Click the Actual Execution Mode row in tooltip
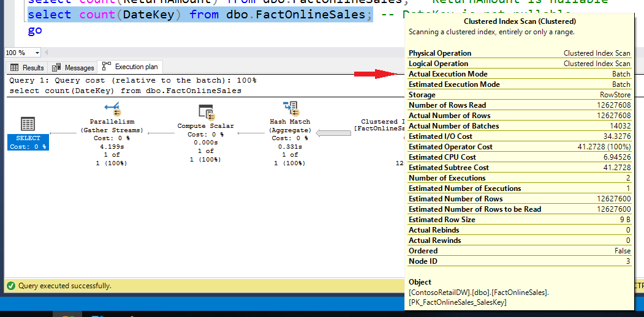This screenshot has width=644, height=317. point(519,74)
